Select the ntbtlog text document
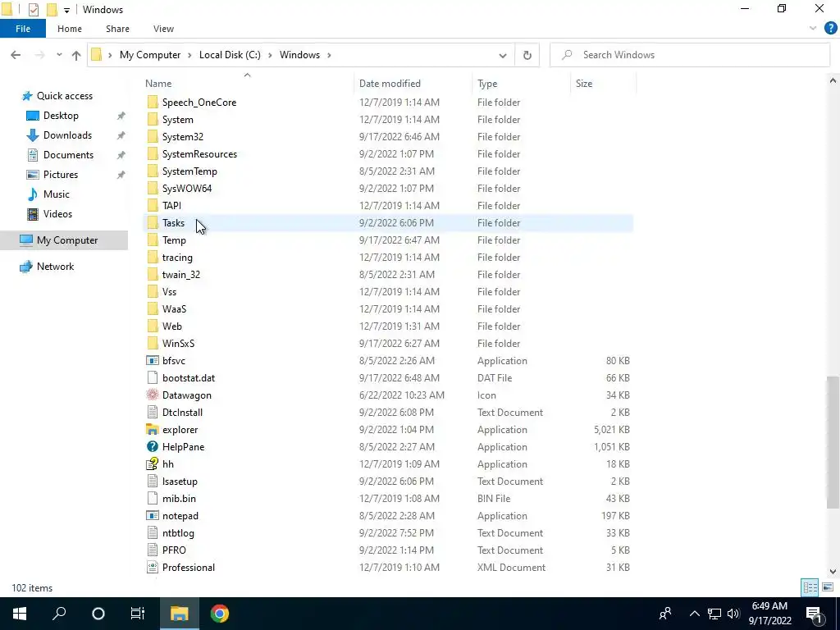This screenshot has height=630, width=840. 388,533
